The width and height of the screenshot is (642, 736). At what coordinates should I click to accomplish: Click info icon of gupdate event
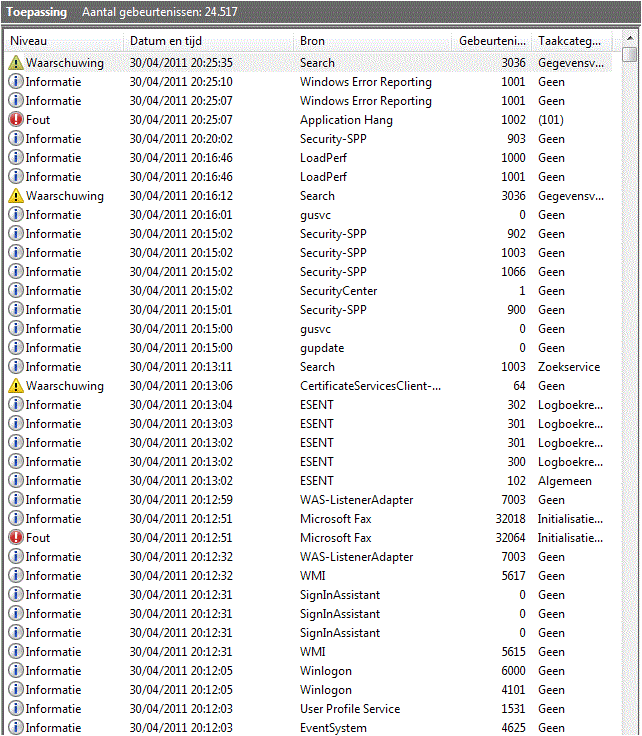click(15, 347)
